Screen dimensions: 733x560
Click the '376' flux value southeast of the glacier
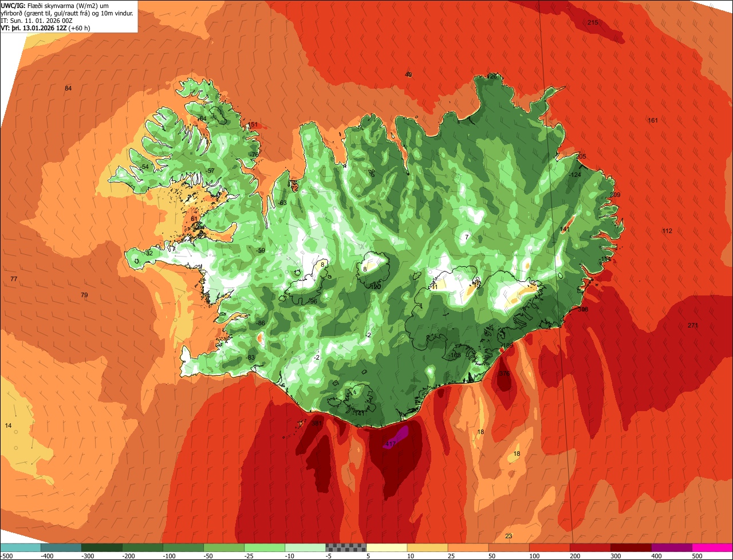coord(504,373)
